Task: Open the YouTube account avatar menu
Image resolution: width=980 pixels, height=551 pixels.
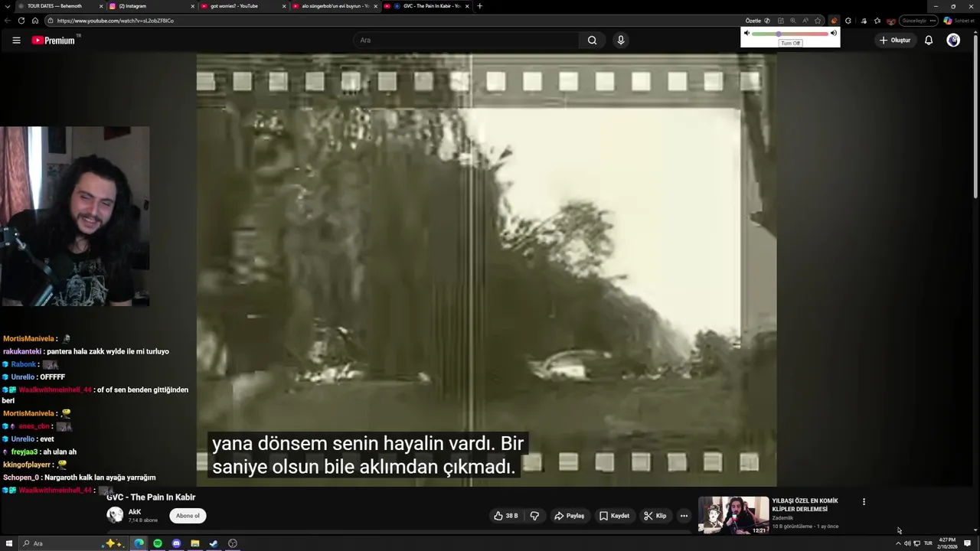Action: click(x=953, y=40)
